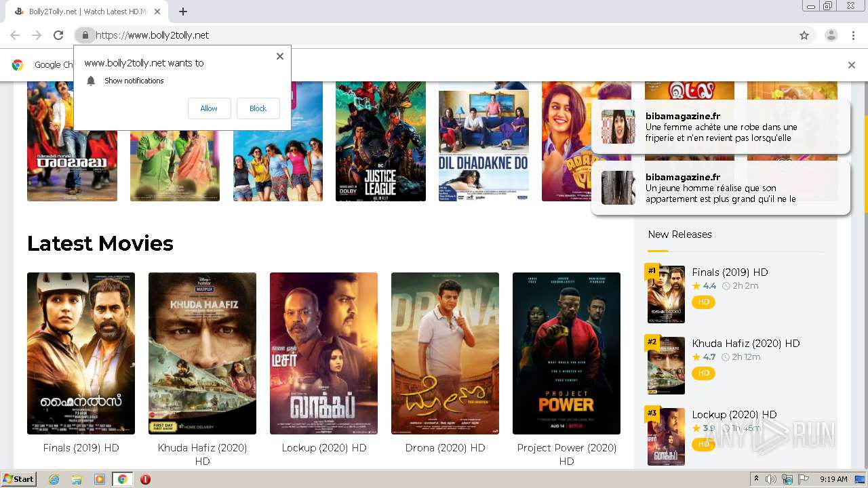Close the notification permission popup

point(279,56)
